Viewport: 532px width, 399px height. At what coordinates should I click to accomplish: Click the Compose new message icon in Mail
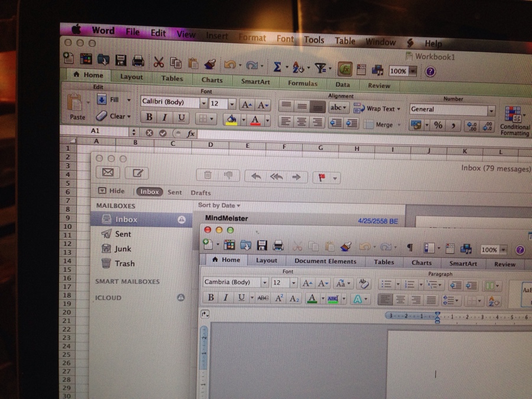(x=137, y=173)
